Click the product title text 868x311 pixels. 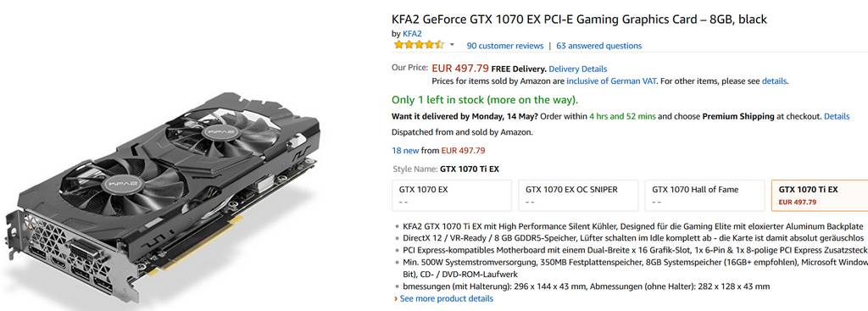[x=579, y=20]
